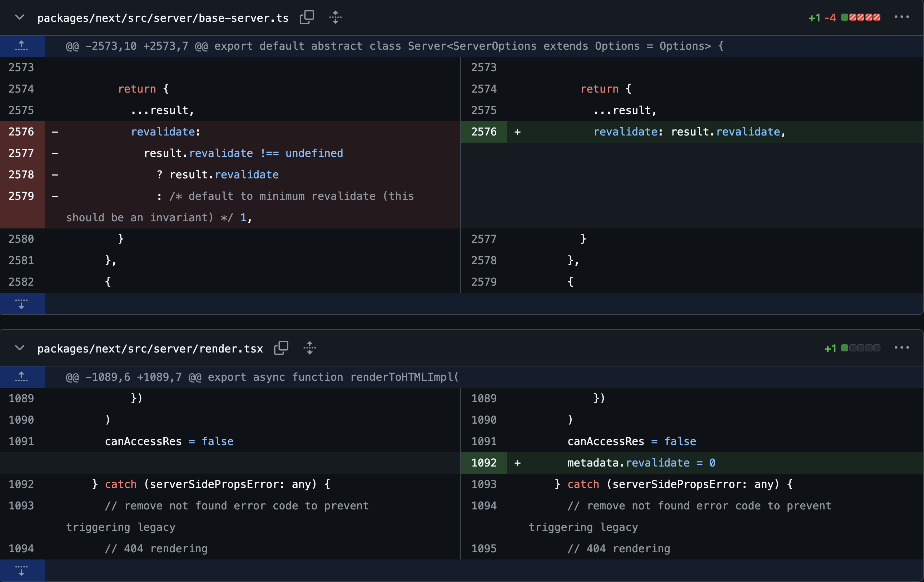Image resolution: width=924 pixels, height=582 pixels.
Task: Click the renderToHTMLImpl hunk header text
Action: [x=262, y=377]
